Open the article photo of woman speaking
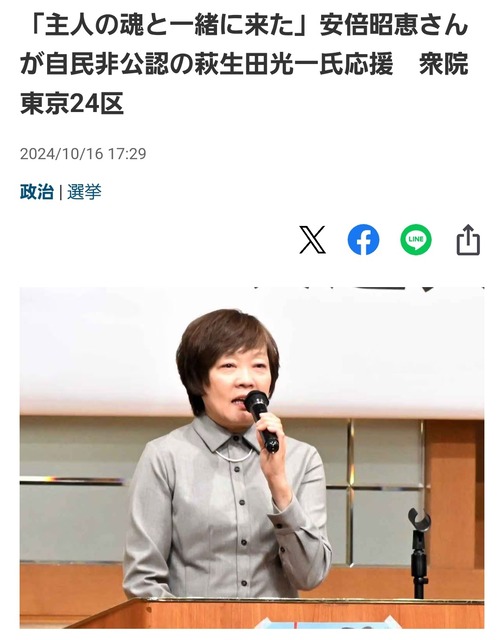Screen dimensions: 504x640 click(x=252, y=458)
